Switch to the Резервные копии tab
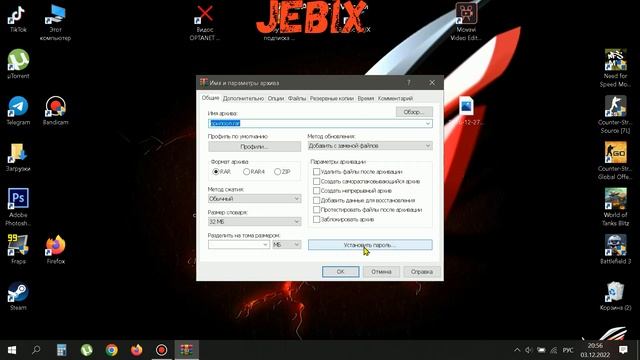 click(x=331, y=98)
